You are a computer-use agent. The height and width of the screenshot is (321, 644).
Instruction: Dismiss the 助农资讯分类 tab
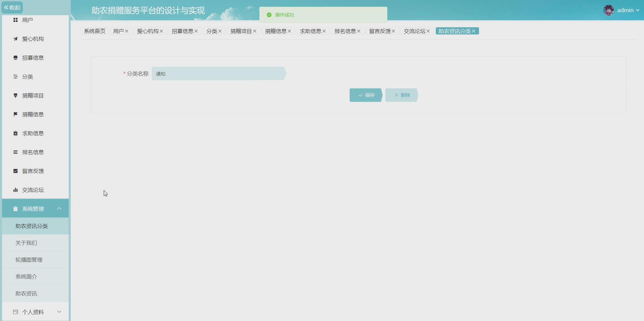click(474, 31)
